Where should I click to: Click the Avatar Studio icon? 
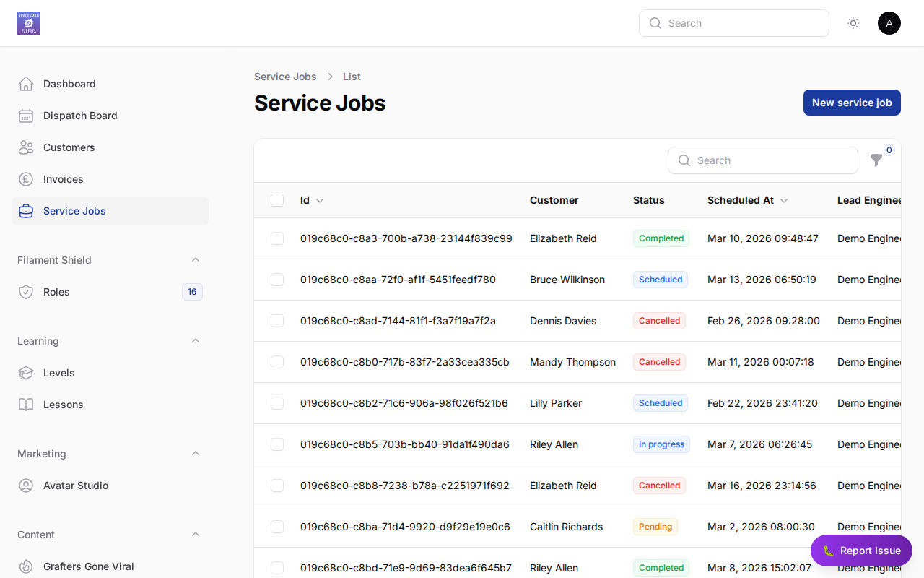point(26,486)
